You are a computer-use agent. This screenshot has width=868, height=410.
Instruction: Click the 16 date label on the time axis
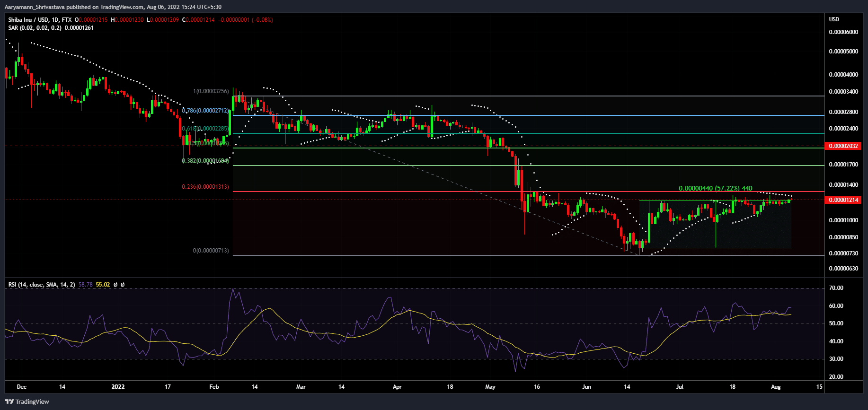[x=537, y=387]
